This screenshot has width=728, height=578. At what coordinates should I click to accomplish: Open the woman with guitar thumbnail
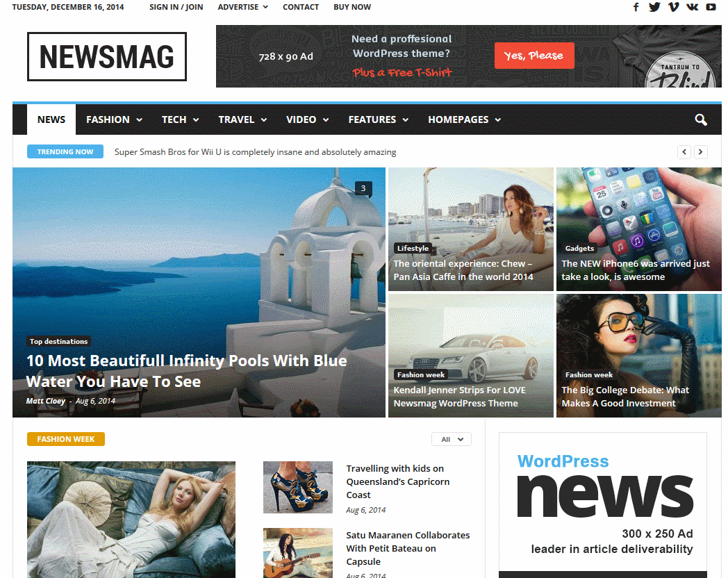(x=298, y=553)
